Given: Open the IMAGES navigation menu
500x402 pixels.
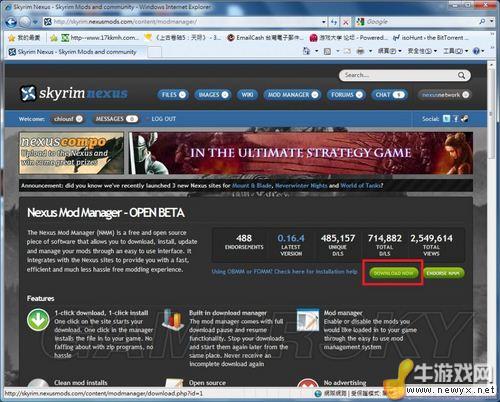Looking at the screenshot, I should (213, 95).
